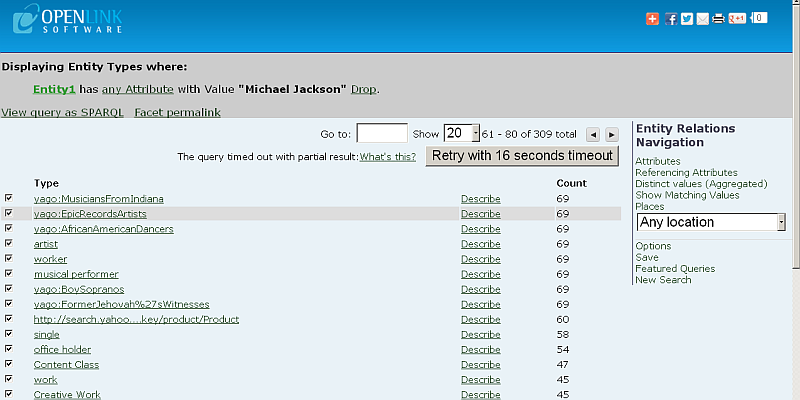This screenshot has height=400, width=800.
Task: Go to next results page arrow
Action: (612, 135)
